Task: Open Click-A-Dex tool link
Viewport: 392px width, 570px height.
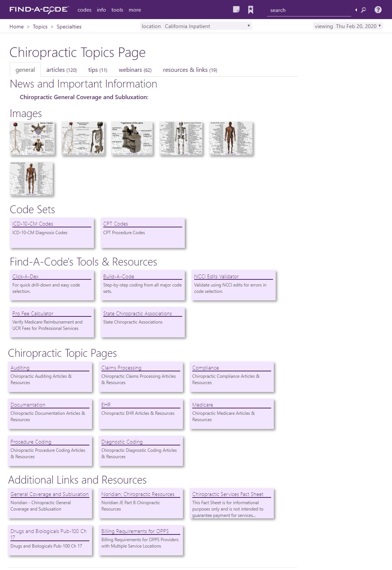Action: (x=25, y=276)
